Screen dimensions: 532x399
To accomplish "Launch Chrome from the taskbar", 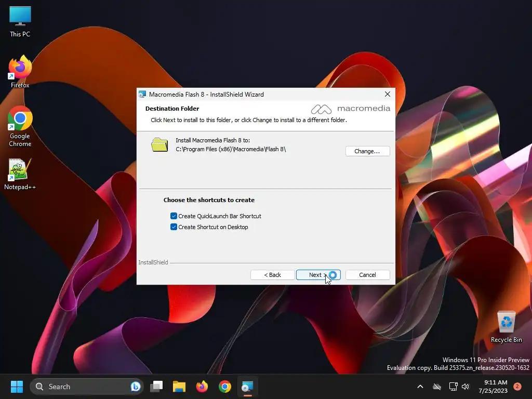I will click(x=224, y=387).
